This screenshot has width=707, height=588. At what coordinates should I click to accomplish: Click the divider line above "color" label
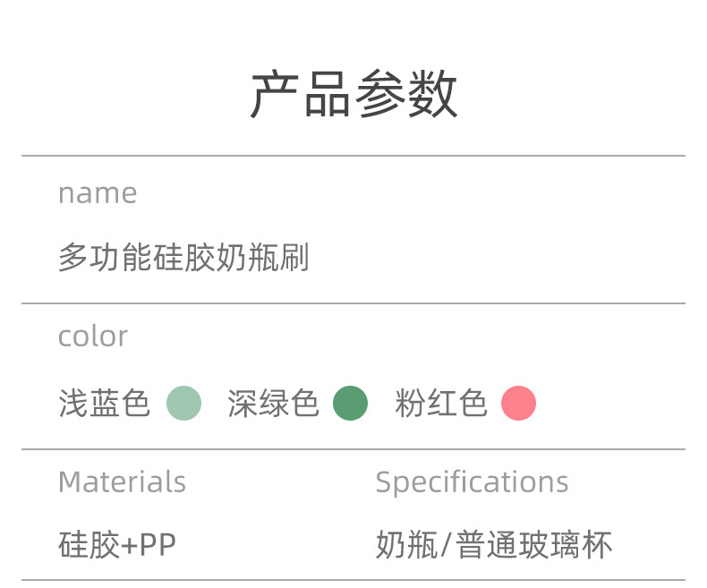tap(353, 303)
